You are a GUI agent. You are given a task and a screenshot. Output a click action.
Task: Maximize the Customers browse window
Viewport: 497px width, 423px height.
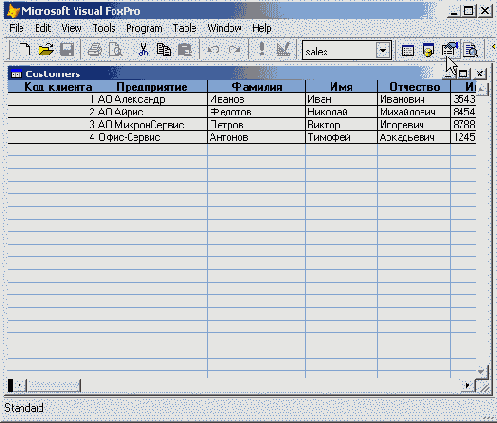(463, 74)
